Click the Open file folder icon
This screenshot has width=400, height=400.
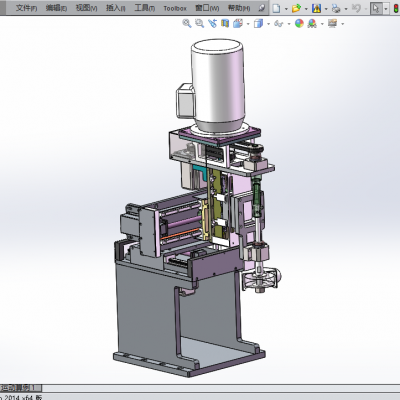tap(296, 8)
